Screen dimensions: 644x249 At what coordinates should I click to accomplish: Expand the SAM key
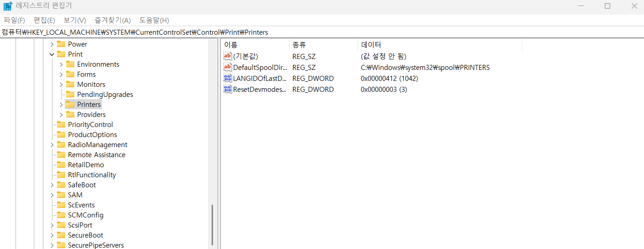click(52, 195)
